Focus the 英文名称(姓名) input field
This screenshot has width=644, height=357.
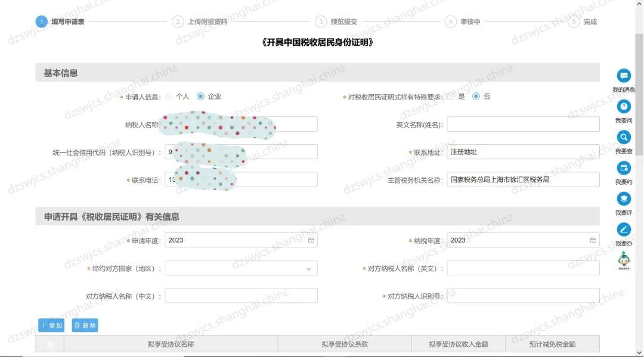click(522, 125)
